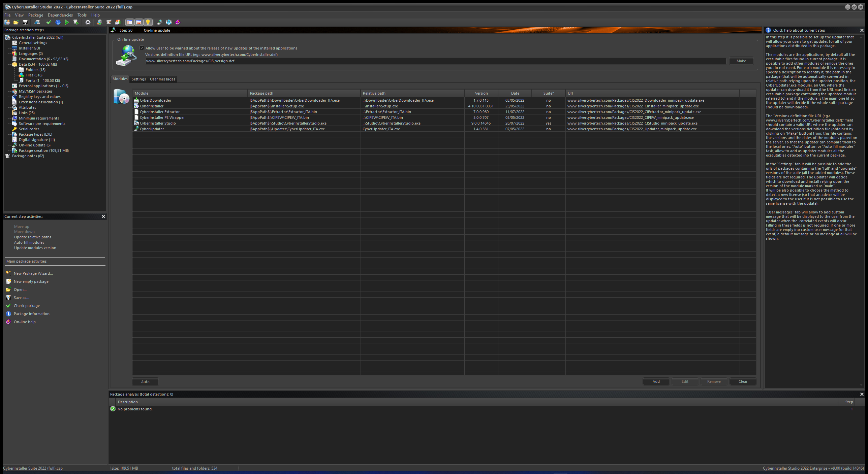This screenshot has height=474, width=868.
Task: Open the Help menu
Action: tap(95, 15)
